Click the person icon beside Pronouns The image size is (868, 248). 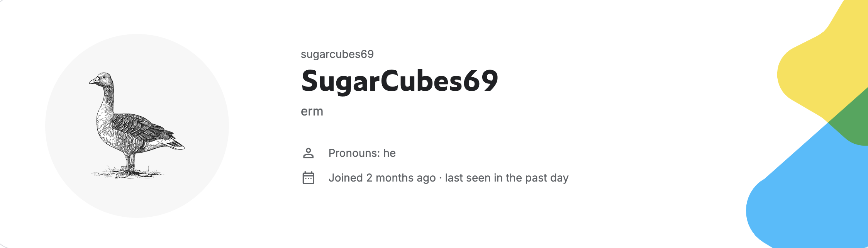tap(308, 153)
